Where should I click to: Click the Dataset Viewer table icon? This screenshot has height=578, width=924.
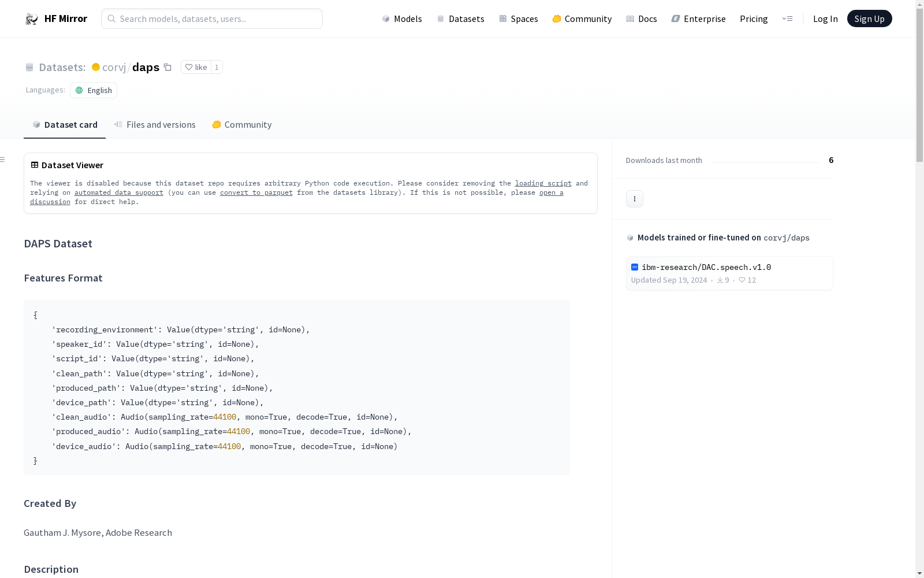tap(35, 165)
